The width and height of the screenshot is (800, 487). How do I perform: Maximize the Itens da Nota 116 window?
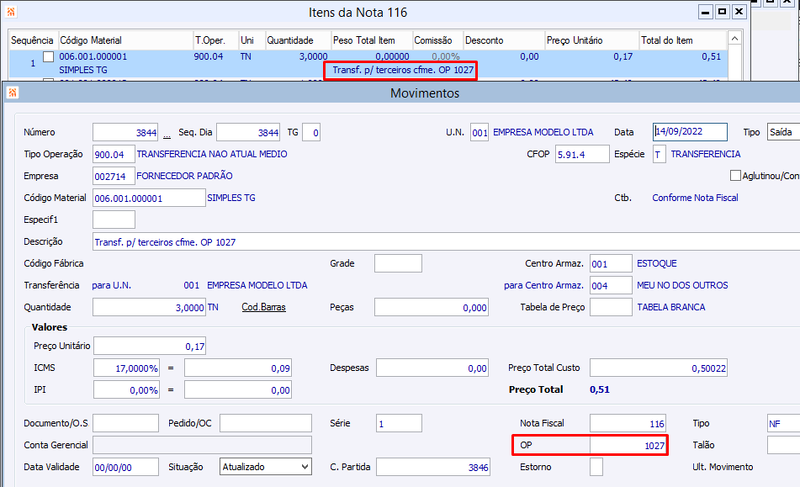722,11
